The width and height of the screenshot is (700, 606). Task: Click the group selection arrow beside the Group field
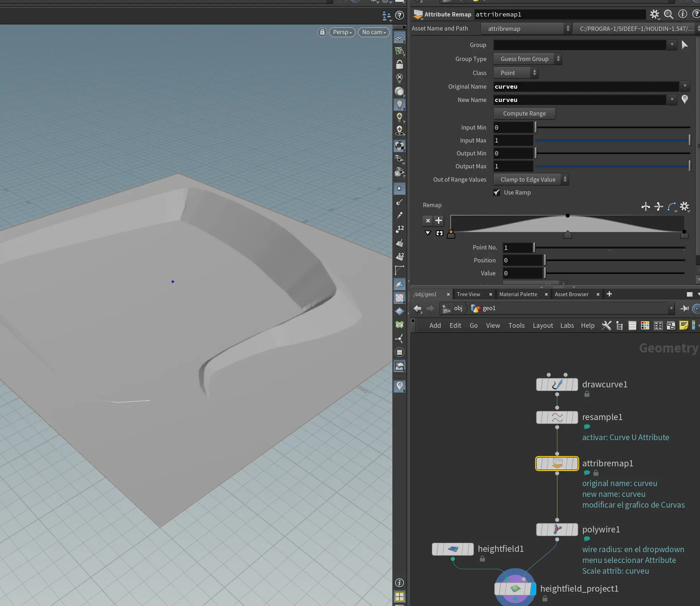click(x=685, y=45)
